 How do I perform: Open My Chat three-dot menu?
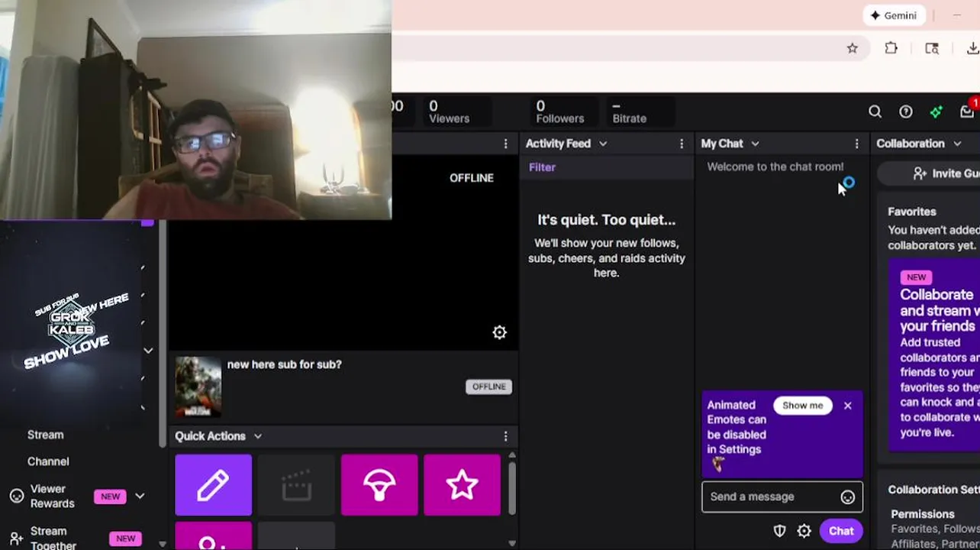[856, 144]
